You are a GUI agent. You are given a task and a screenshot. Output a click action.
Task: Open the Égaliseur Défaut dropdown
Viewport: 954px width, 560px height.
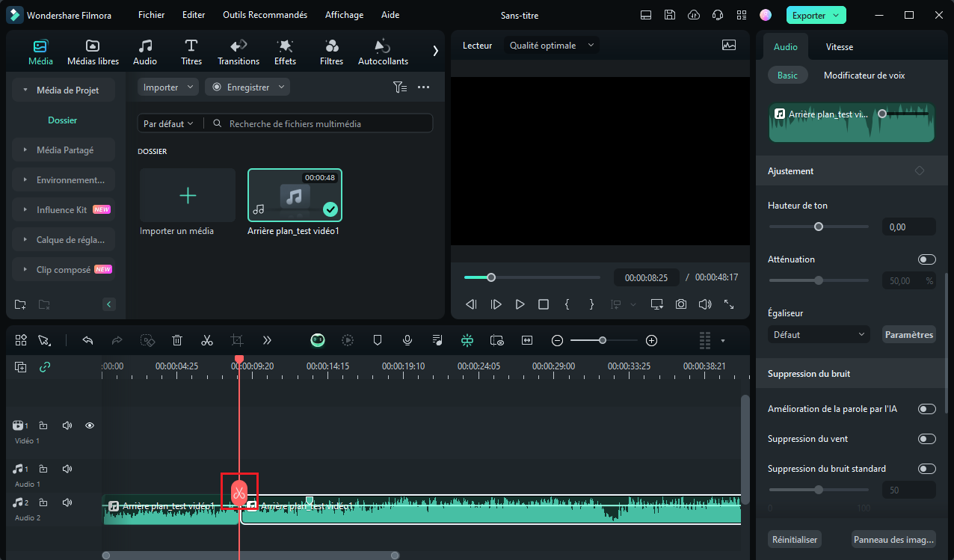pyautogui.click(x=819, y=335)
